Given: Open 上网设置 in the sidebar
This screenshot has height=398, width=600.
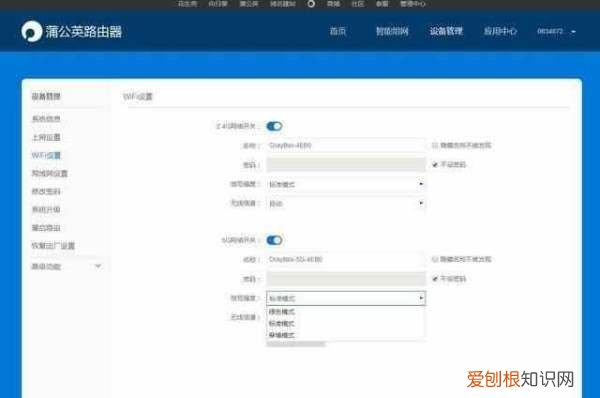Looking at the screenshot, I should click(46, 137).
